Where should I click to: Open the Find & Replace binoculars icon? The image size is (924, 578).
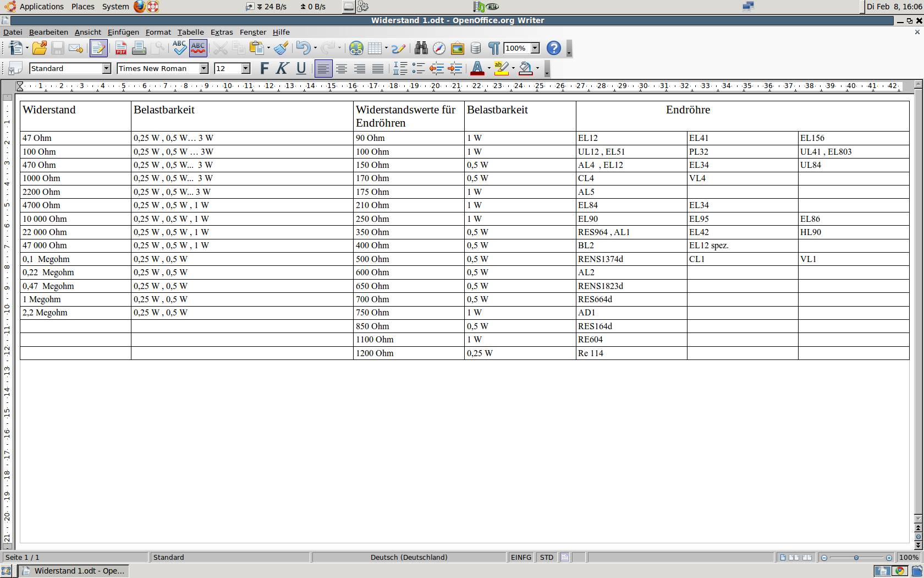(x=421, y=48)
